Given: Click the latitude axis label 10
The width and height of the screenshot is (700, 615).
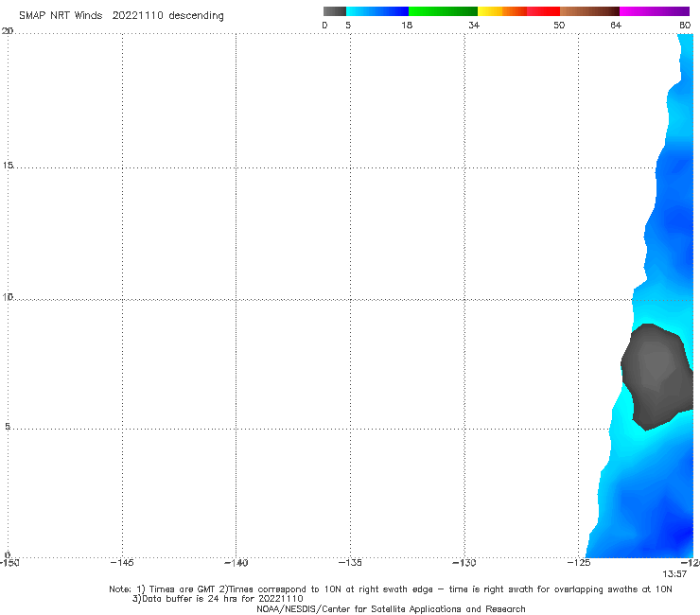Looking at the screenshot, I should coord(8,297).
